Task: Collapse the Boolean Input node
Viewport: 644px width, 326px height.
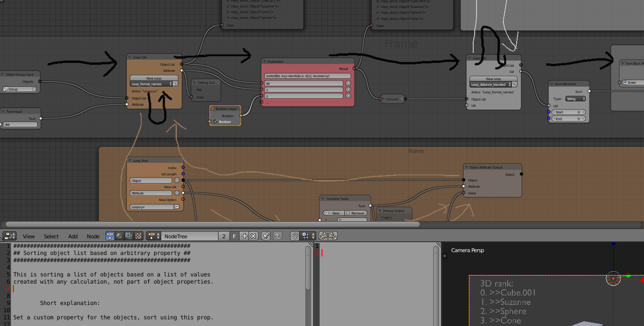Action: 213,109
